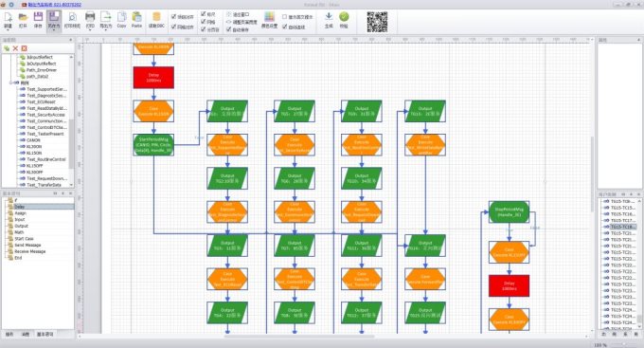Click the New document icon
This screenshot has height=348, width=644.
point(8,17)
